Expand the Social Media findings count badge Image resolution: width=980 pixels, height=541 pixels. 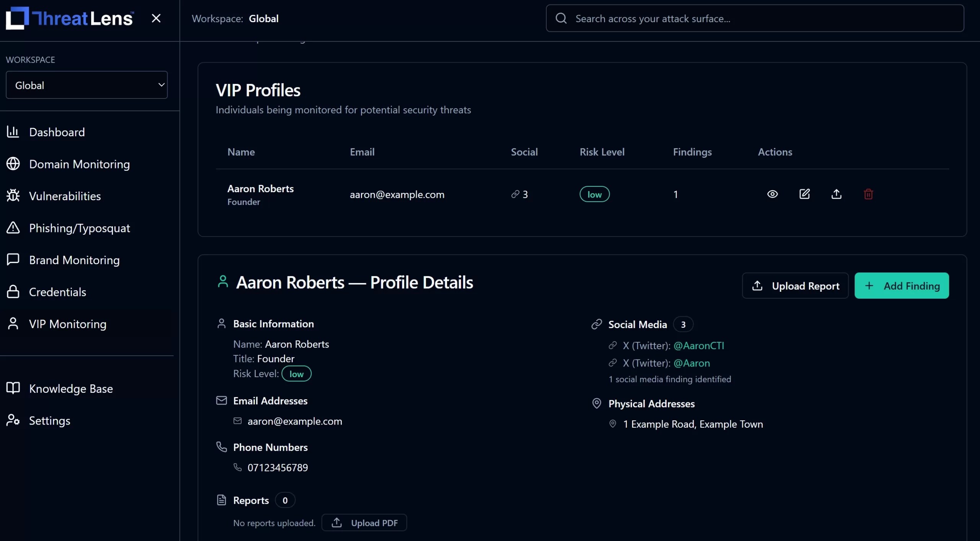(683, 324)
